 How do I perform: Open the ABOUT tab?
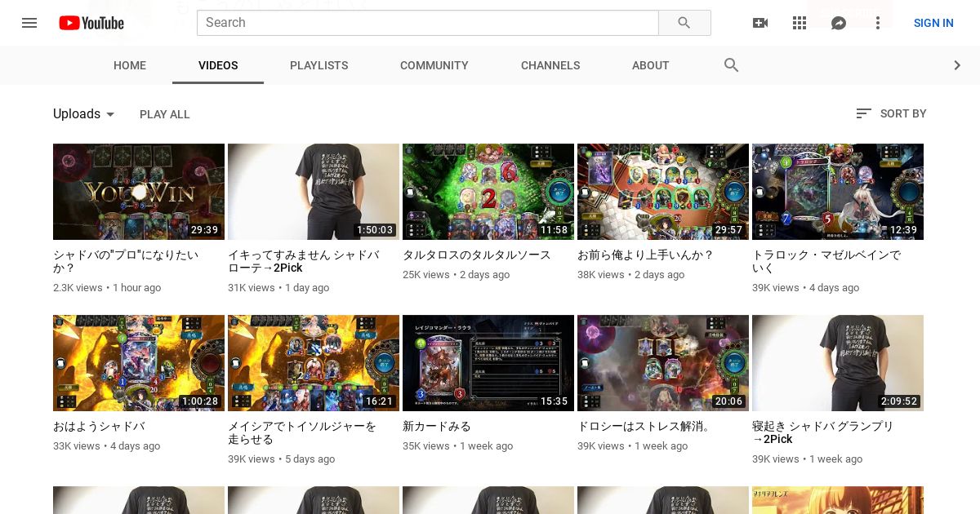[x=651, y=65]
